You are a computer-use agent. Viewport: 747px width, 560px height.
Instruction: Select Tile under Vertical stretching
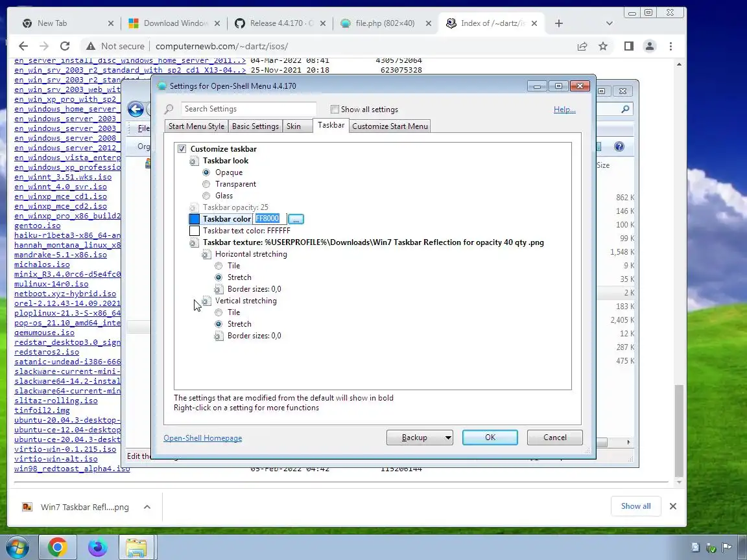click(219, 312)
